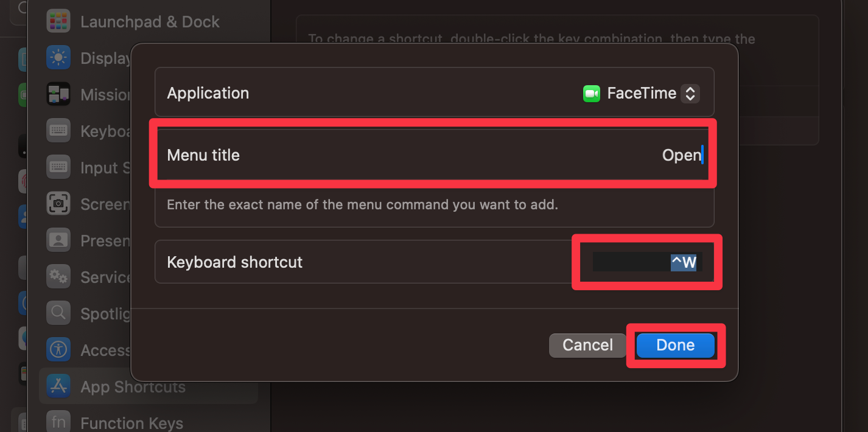Select the Function Keys fn icon
The width and height of the screenshot is (868, 432).
(x=58, y=422)
